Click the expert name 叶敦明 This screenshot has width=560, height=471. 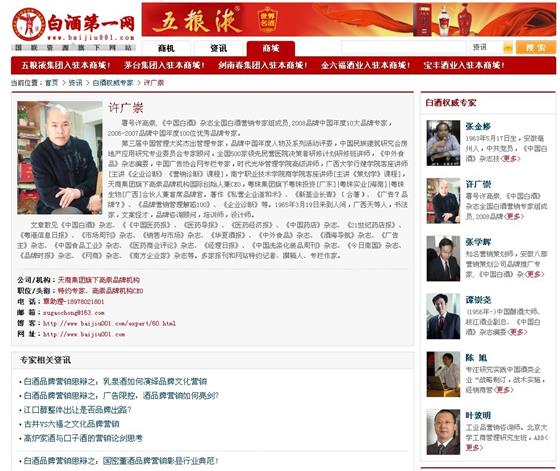pyautogui.click(x=478, y=416)
